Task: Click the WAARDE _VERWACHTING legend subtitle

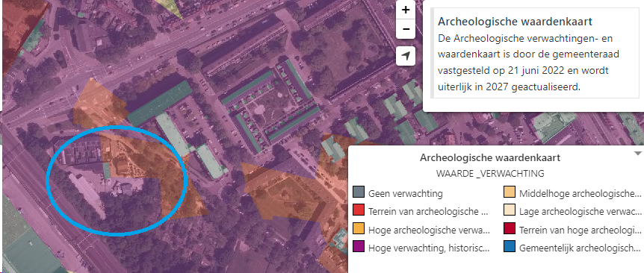Action: coord(490,174)
